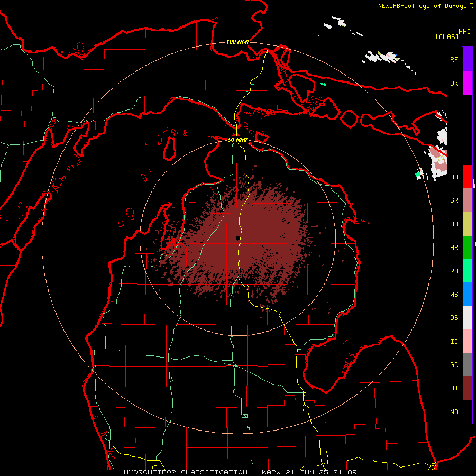This screenshot has width=476, height=476.
Task: Click the "KAPX" station identifier
Action: pos(272,472)
